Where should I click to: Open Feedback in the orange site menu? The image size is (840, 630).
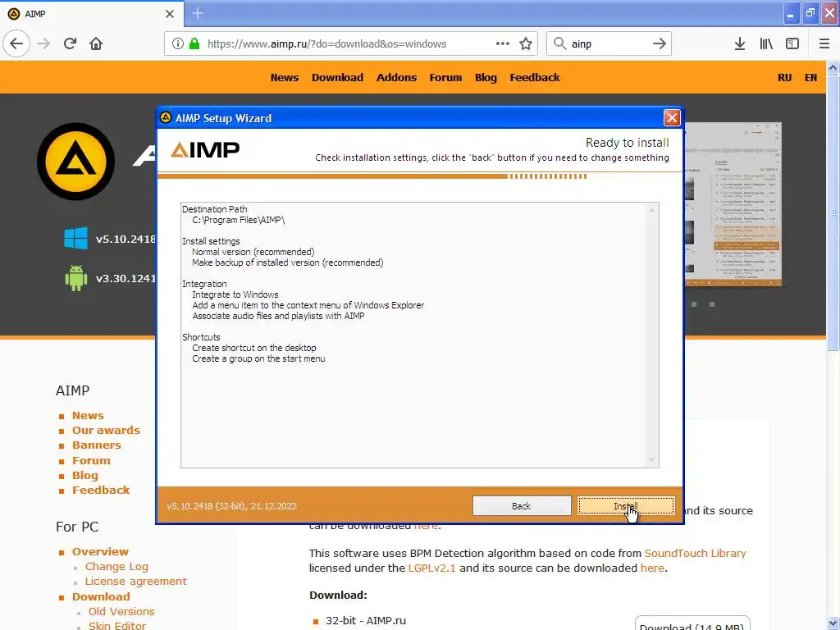tap(535, 78)
